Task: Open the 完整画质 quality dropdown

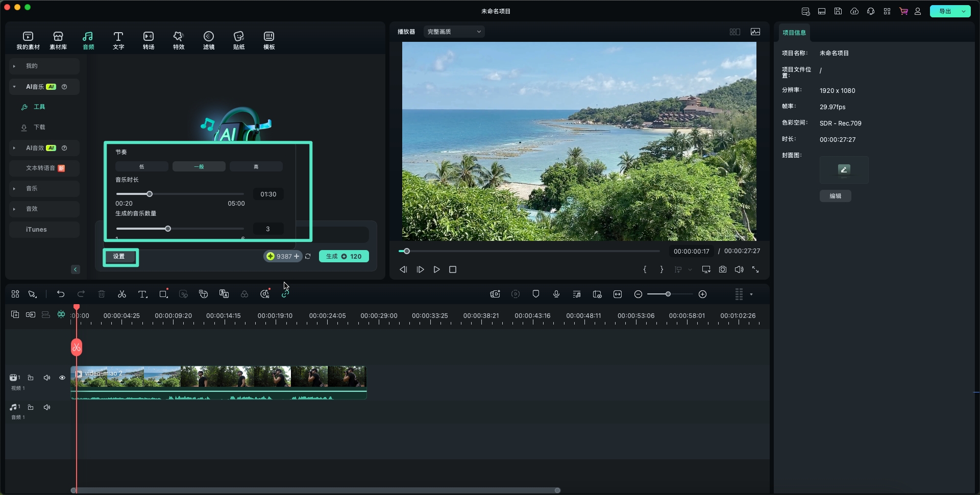Action: pyautogui.click(x=454, y=32)
